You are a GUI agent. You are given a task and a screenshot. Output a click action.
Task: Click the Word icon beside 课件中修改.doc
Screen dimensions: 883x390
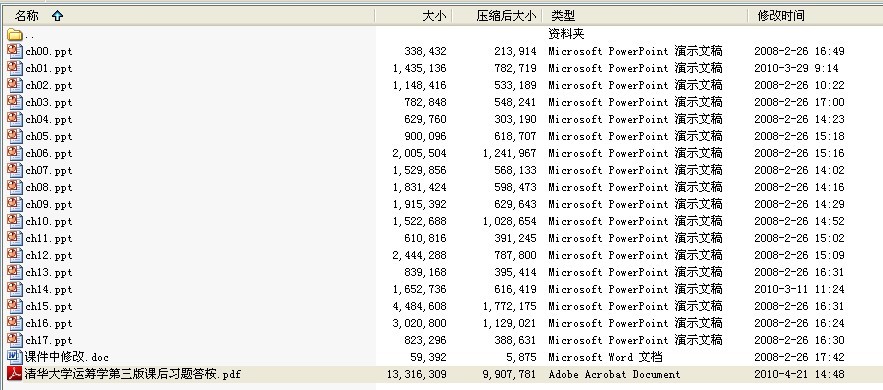coord(15,356)
